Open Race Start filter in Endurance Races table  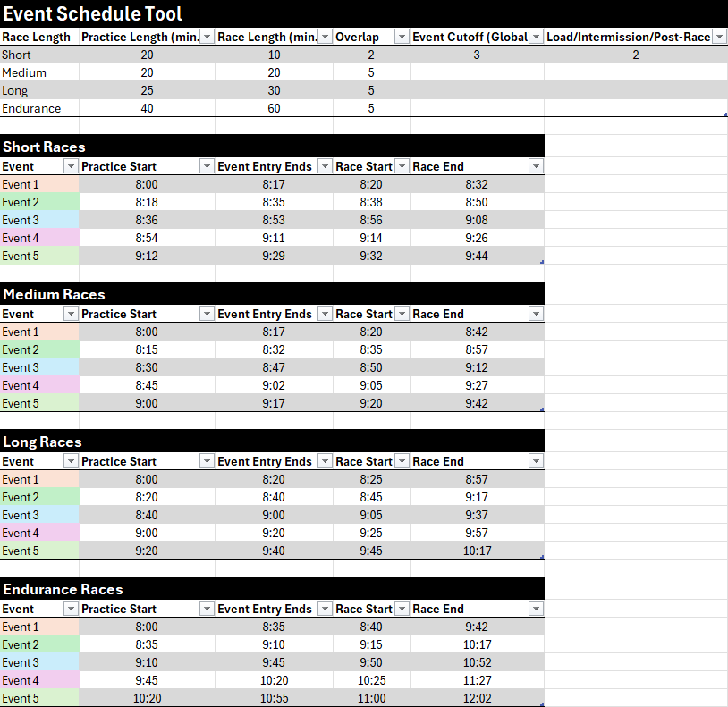[402, 609]
